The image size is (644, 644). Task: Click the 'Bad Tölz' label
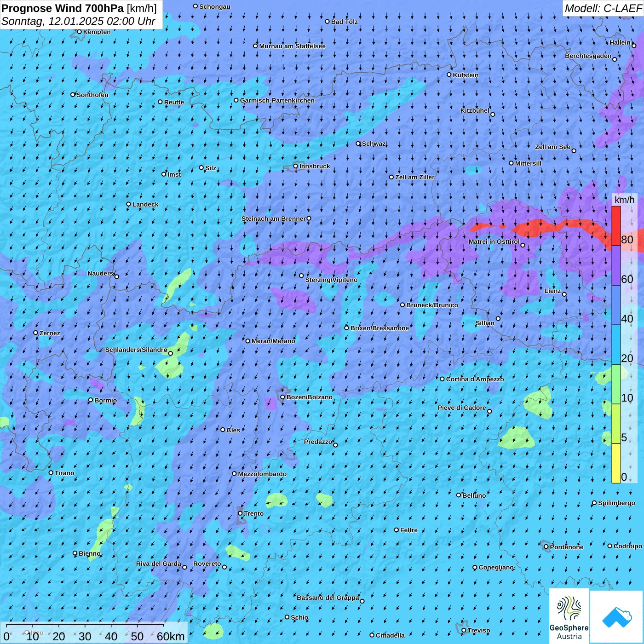(x=345, y=22)
